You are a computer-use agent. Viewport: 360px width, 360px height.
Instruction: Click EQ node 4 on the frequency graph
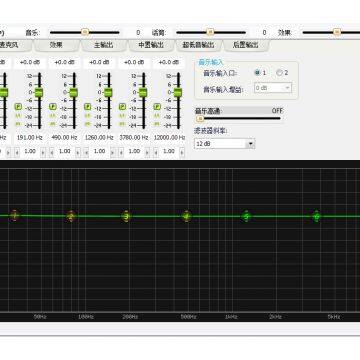pyautogui.click(x=187, y=216)
